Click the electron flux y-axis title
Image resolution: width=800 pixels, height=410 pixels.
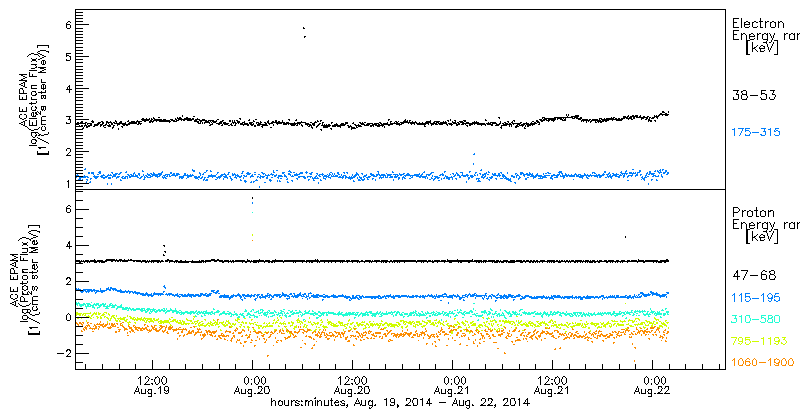click(x=35, y=99)
